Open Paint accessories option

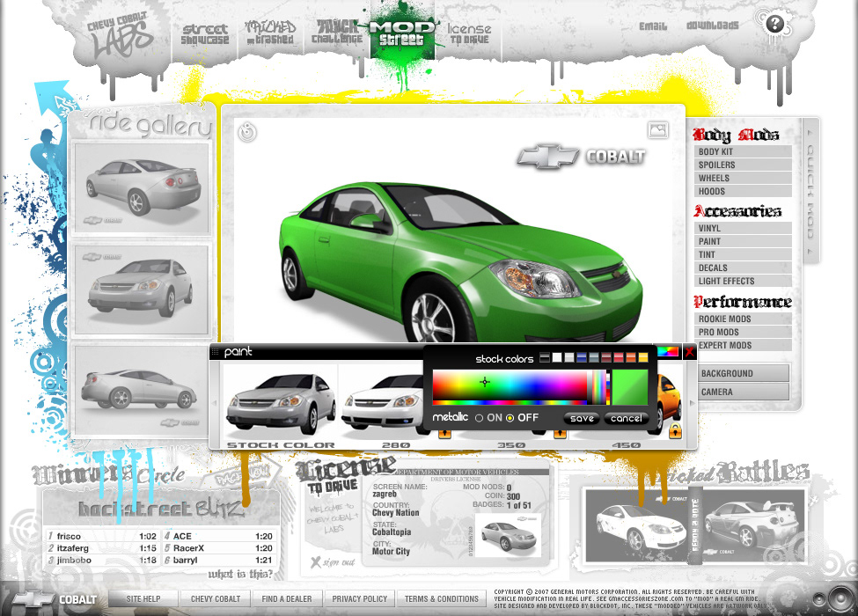[743, 241]
